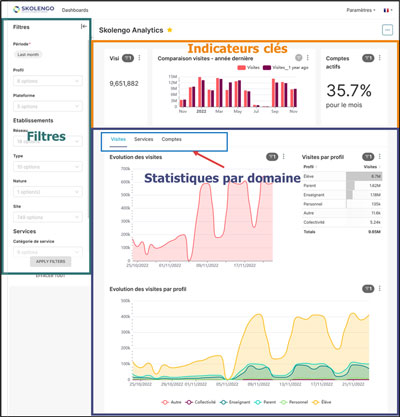Switch to the Services tab
This screenshot has height=417, width=400.
point(144,139)
